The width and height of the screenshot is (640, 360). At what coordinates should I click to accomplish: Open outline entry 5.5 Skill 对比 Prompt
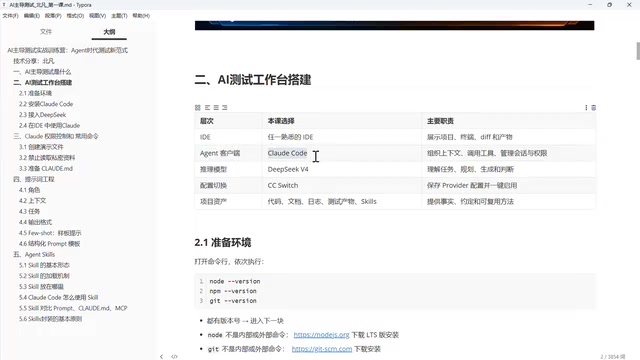click(x=73, y=308)
